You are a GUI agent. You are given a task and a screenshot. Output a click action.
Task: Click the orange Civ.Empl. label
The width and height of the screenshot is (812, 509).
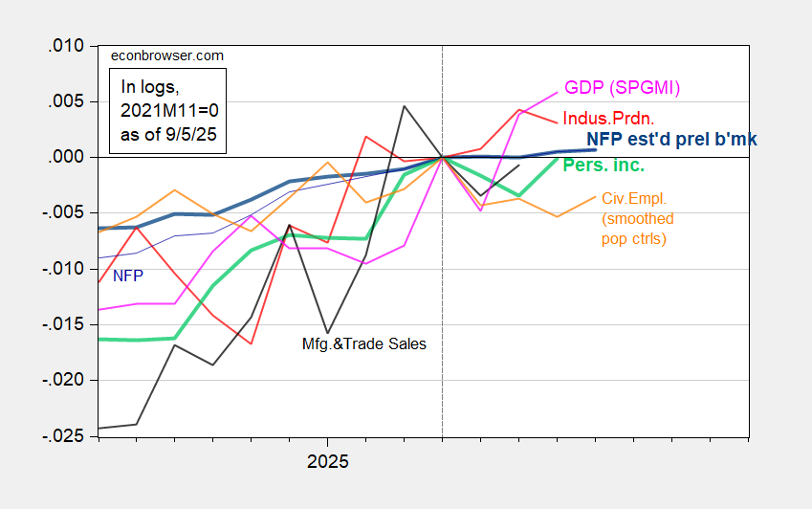pos(629,198)
